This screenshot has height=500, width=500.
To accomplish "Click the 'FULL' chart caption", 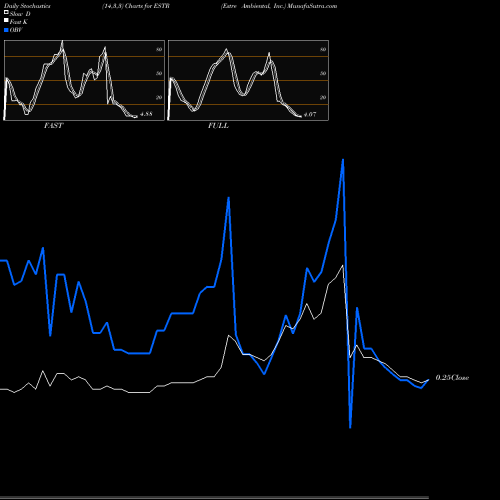I will (218, 126).
